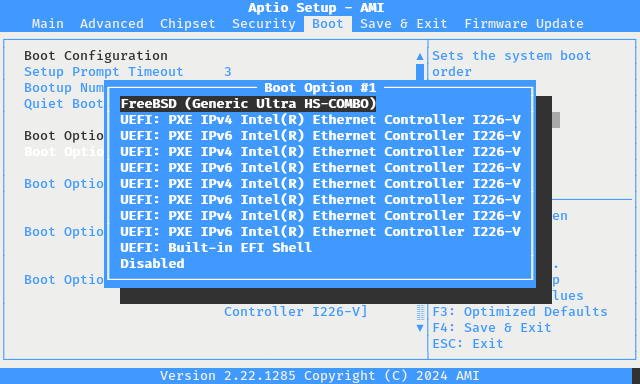Image resolution: width=640 pixels, height=384 pixels.
Task: Click 'Sets the system boot order' help text
Action: pyautogui.click(x=512, y=64)
